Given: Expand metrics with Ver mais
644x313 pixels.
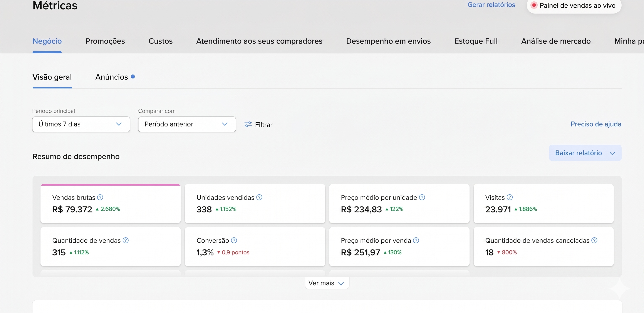Looking at the screenshot, I should pos(327,283).
